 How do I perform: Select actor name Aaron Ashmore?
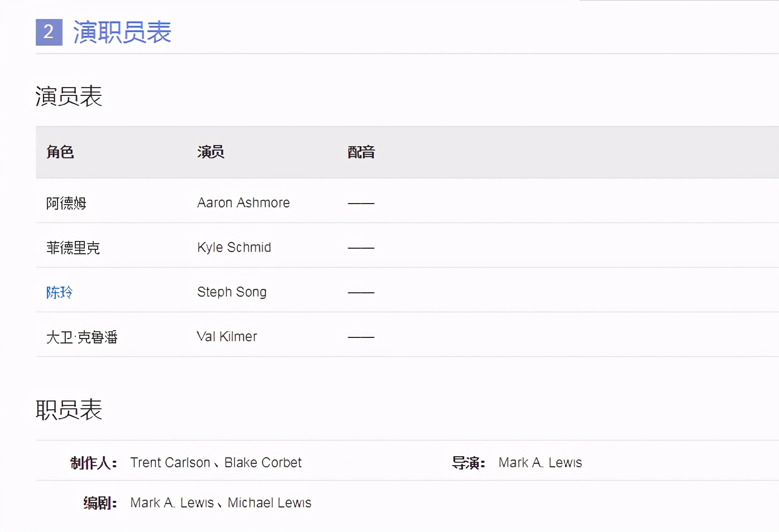pos(243,202)
